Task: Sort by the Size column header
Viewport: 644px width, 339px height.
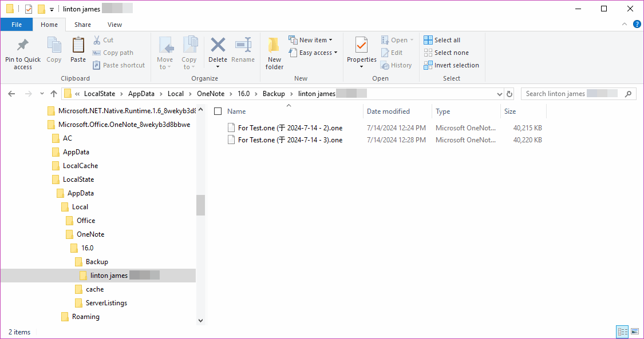Action: (510, 111)
